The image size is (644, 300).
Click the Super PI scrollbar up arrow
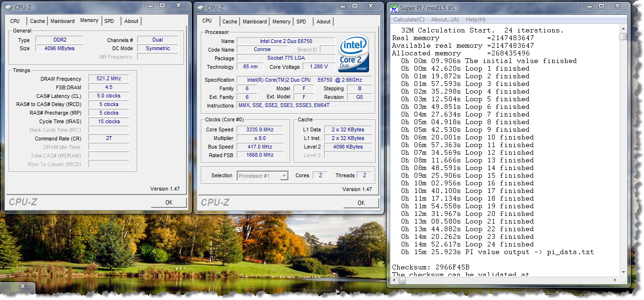[x=623, y=29]
